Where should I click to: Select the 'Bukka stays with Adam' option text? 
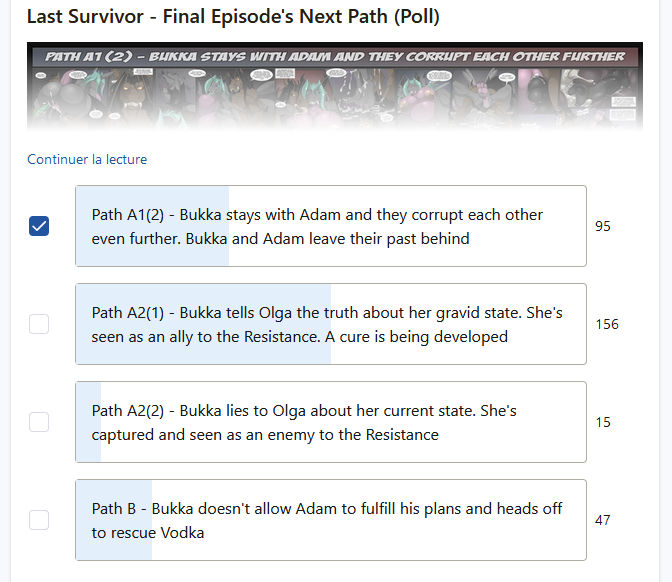pyautogui.click(x=331, y=226)
